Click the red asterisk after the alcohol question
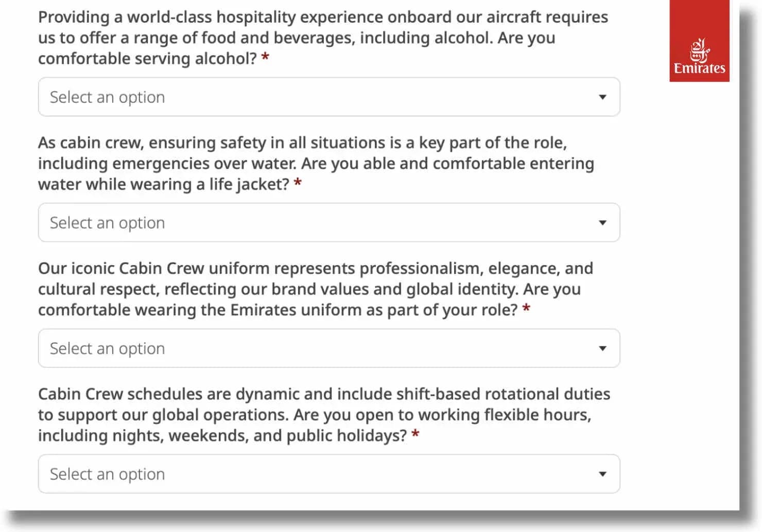This screenshot has width=762, height=532. click(265, 57)
